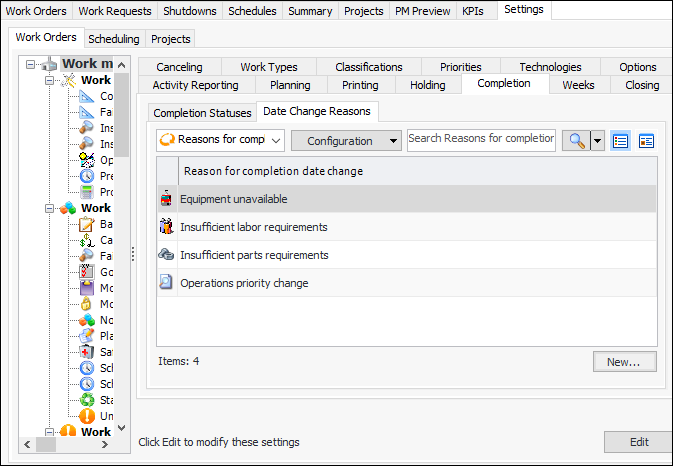Switch to the Completion Statuses tab
Image resolution: width=673 pixels, height=466 pixels.
click(x=202, y=112)
